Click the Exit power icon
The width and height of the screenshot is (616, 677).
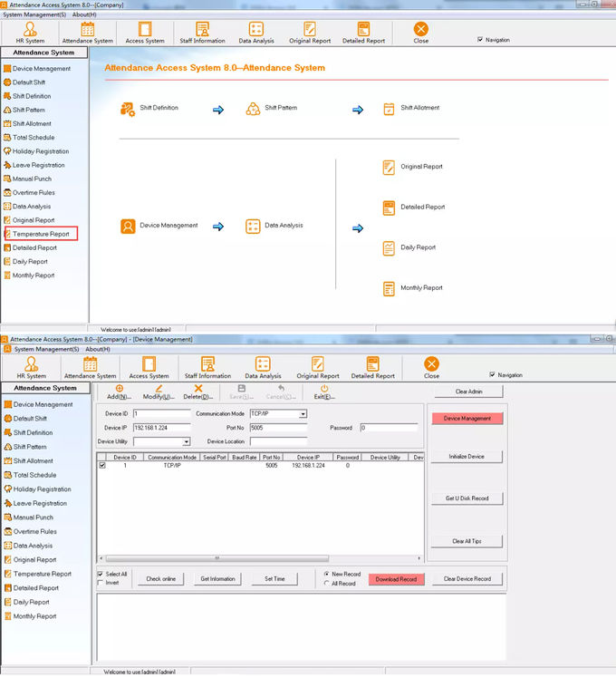tap(324, 389)
